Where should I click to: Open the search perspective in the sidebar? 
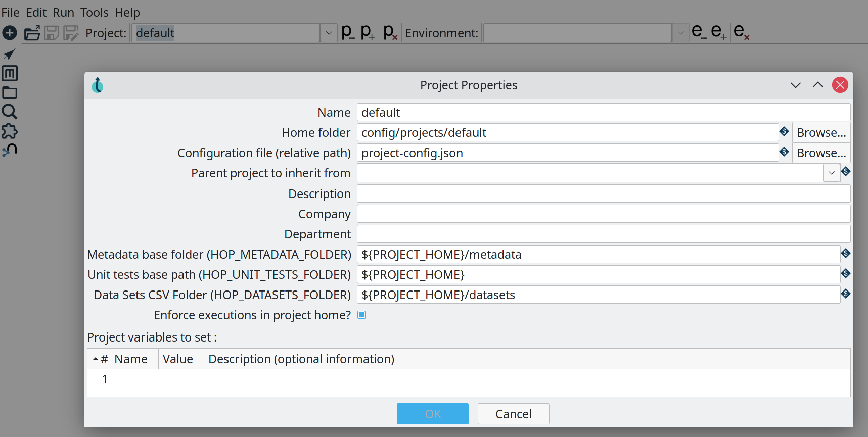tap(10, 112)
